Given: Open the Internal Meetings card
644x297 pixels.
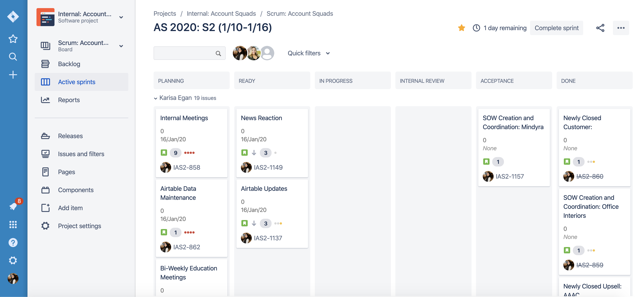Looking at the screenshot, I should [x=191, y=143].
